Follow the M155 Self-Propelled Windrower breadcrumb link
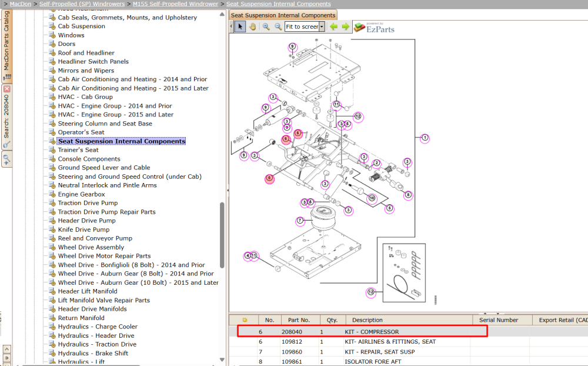Viewport: 588px width, 366px height. [x=175, y=4]
